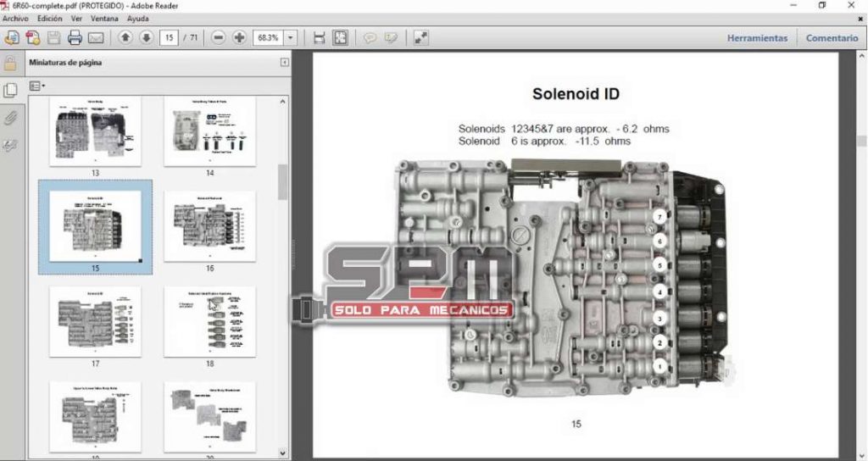Open the Ventana menu

pos(104,19)
